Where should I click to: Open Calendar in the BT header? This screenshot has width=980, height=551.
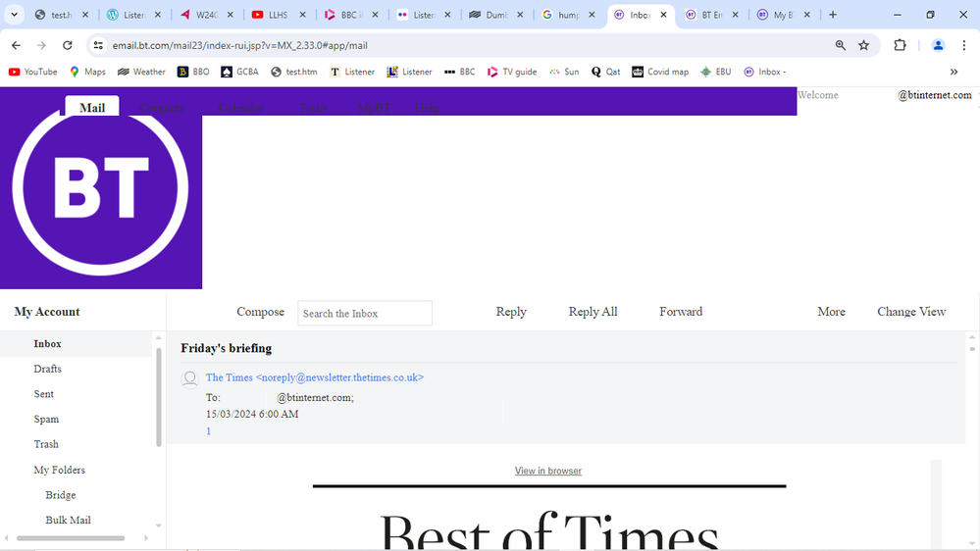click(x=240, y=108)
